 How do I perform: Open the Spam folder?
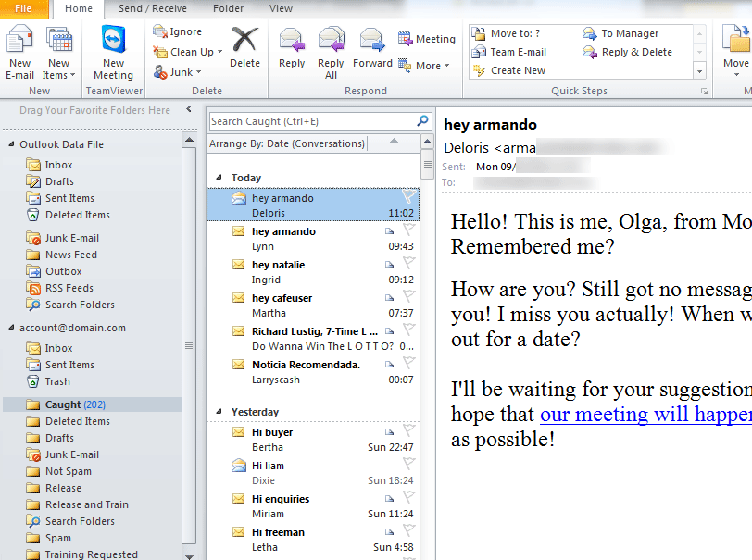pos(49,538)
